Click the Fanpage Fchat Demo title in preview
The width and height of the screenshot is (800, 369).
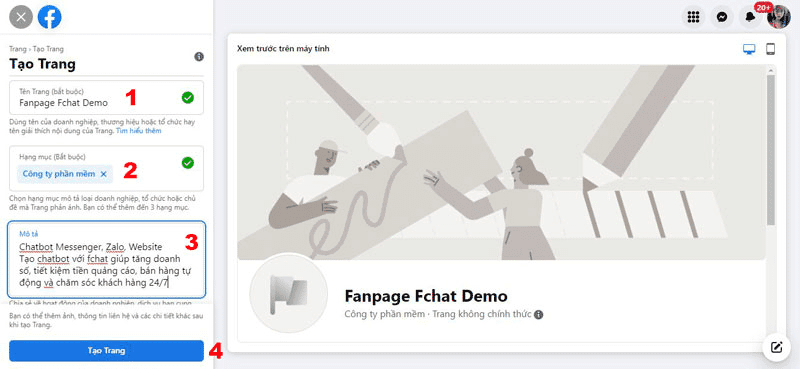point(426,296)
